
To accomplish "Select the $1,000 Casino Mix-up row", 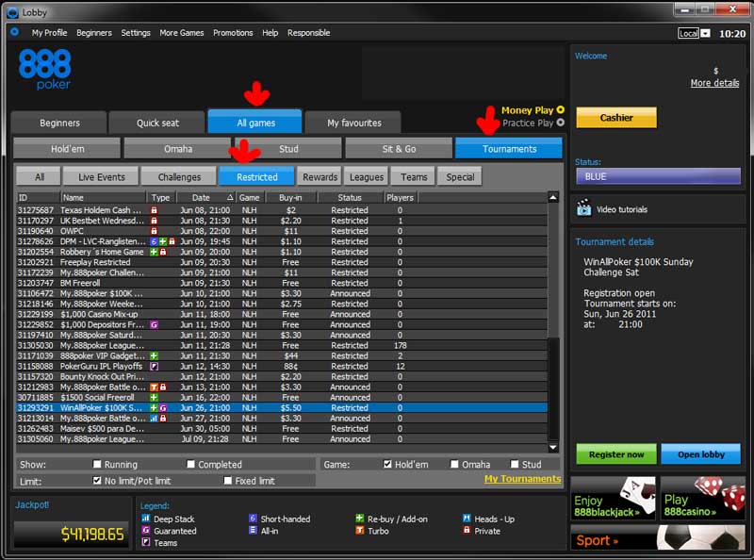I will point(282,314).
